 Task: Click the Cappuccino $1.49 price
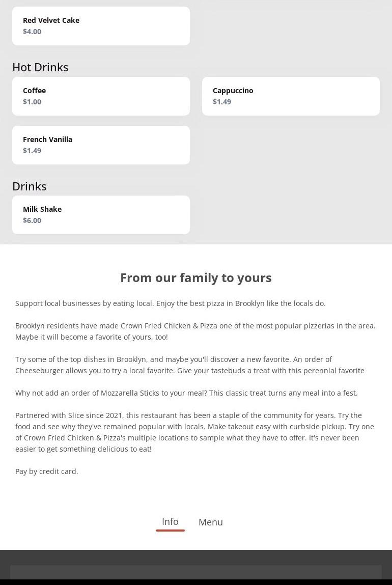[x=222, y=102]
